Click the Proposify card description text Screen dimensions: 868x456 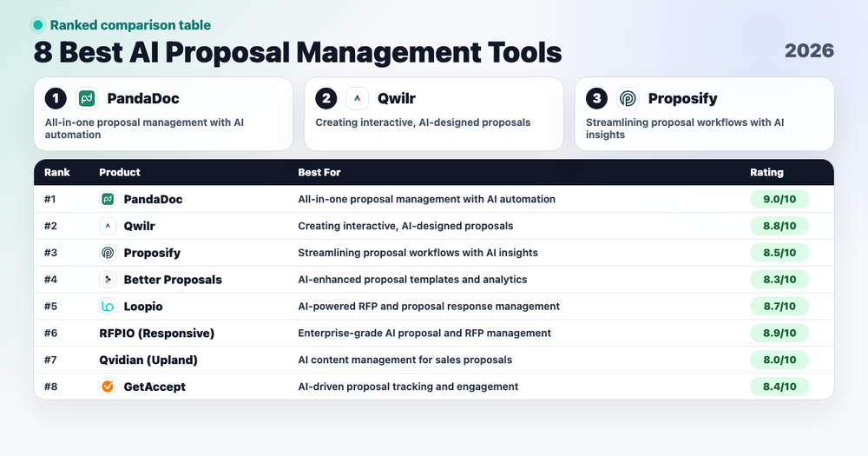point(685,129)
